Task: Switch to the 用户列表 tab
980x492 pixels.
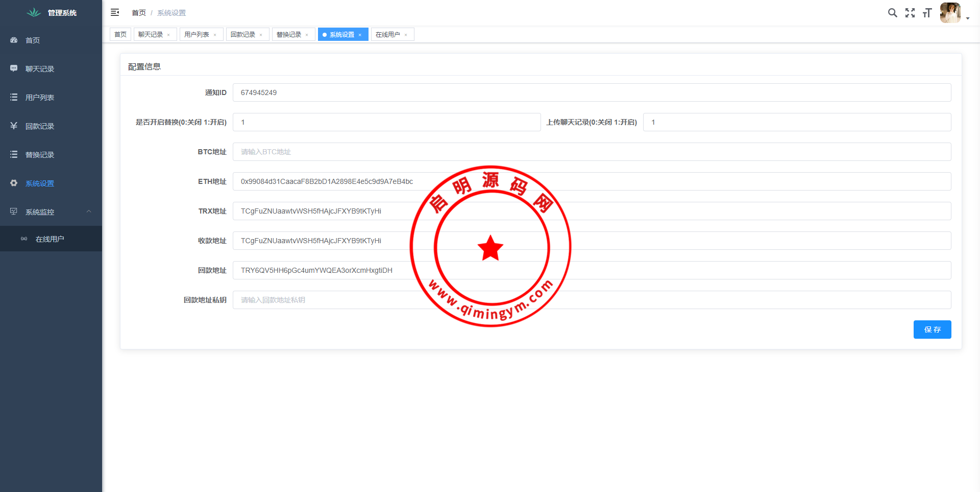Action: pyautogui.click(x=197, y=34)
